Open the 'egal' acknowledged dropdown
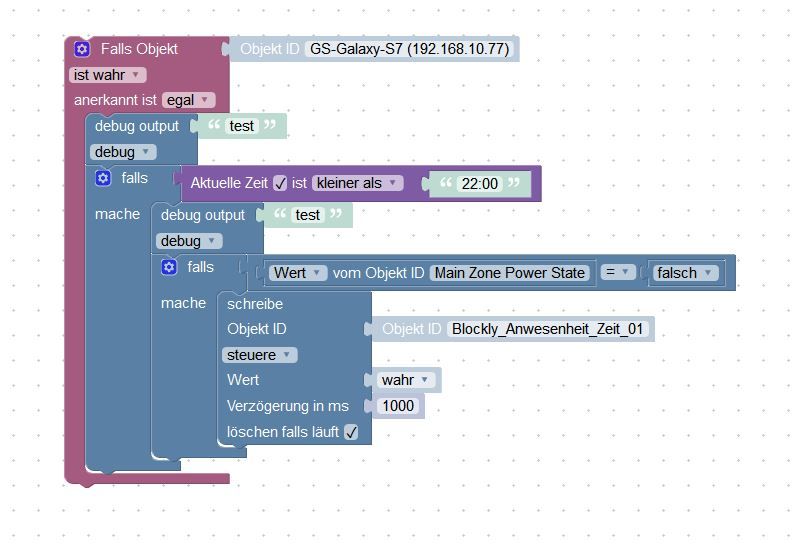Screen dimensions: 795x553 pyautogui.click(x=189, y=100)
